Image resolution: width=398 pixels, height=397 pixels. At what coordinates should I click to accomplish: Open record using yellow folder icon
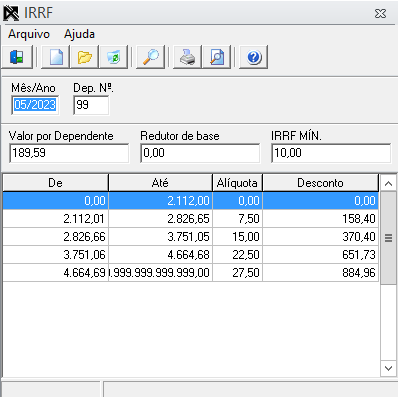pos(85,57)
